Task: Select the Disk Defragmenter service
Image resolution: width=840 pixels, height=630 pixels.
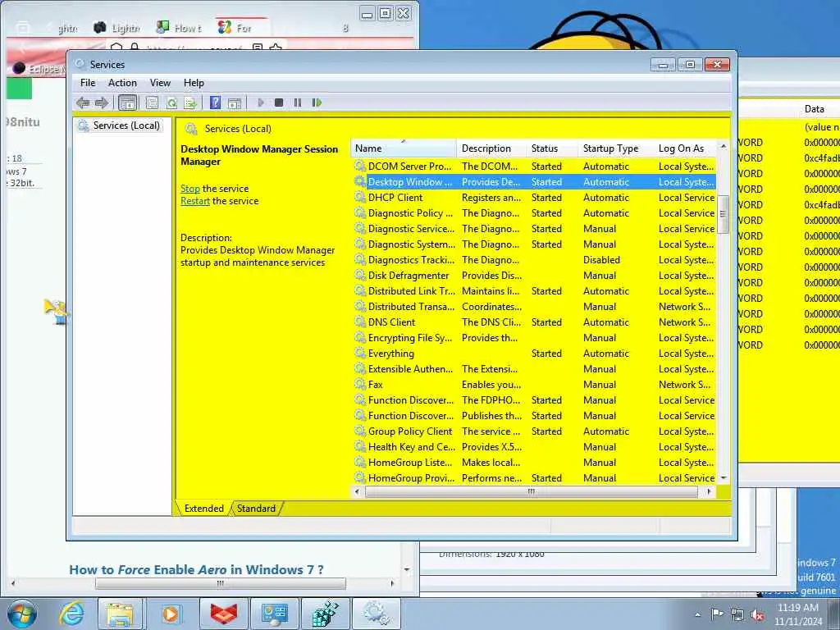Action: (x=534, y=276)
